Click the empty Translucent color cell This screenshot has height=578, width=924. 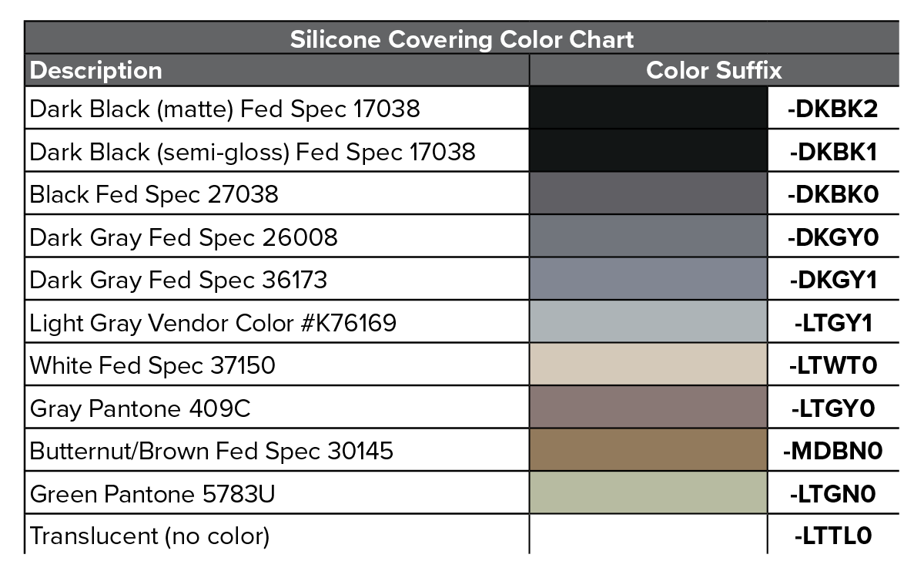(648, 535)
